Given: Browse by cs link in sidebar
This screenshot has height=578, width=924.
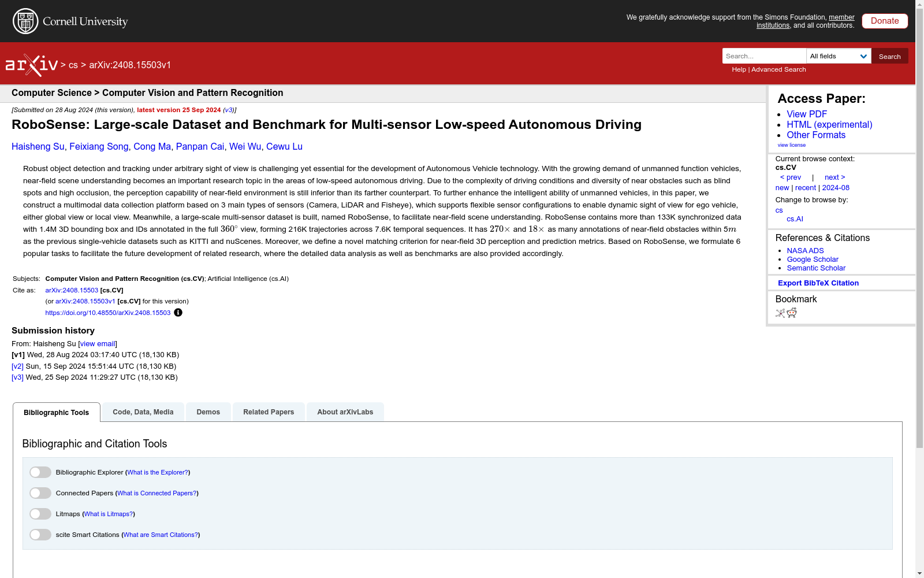Looking at the screenshot, I should coord(779,210).
